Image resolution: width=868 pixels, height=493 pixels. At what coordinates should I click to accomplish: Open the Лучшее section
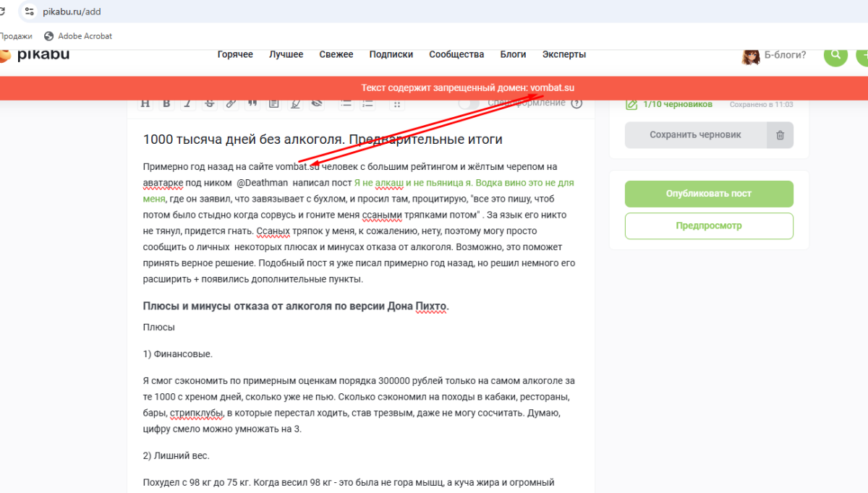coord(286,54)
